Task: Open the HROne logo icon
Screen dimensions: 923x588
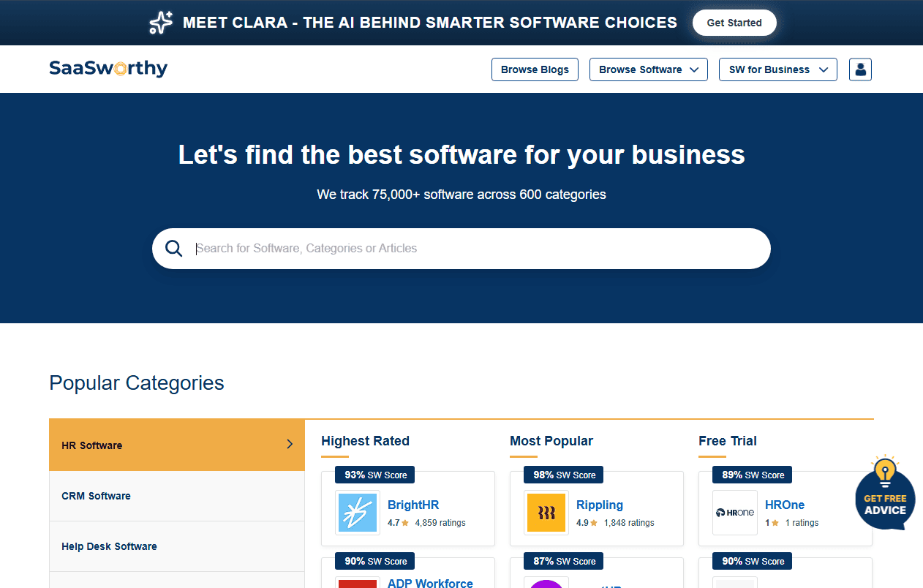Action: point(735,513)
